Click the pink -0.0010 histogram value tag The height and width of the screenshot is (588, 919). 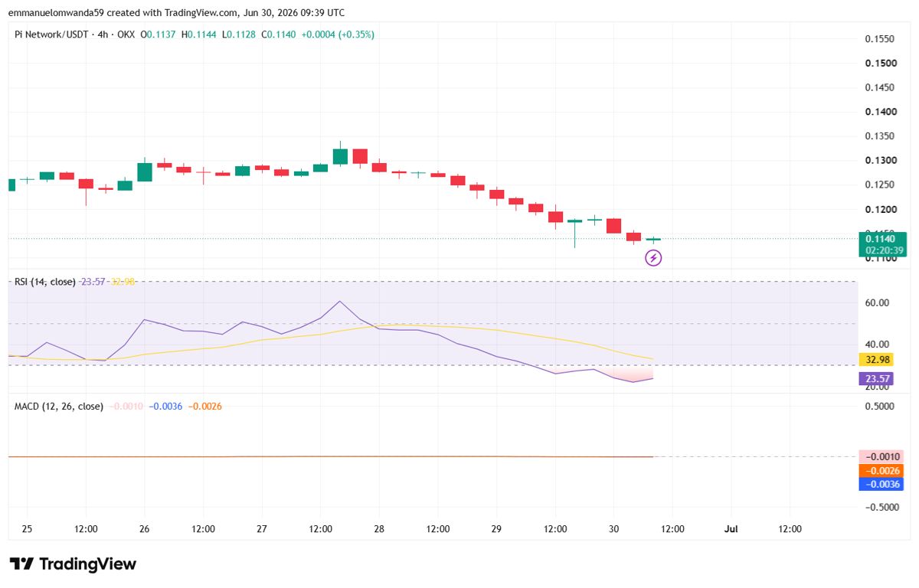point(882,456)
